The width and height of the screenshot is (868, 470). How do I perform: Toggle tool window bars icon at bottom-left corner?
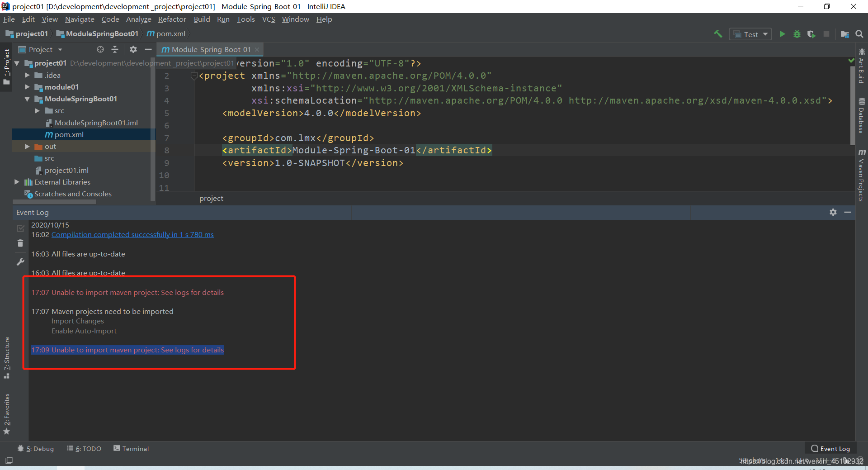pos(9,461)
